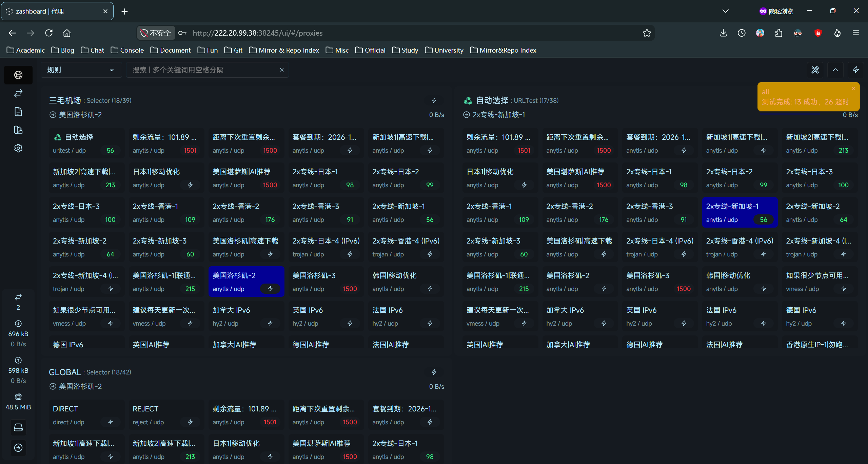This screenshot has height=464, width=868.
Task: Test latency for 德国 IPv6 in 自动选择
Action: pyautogui.click(x=844, y=323)
